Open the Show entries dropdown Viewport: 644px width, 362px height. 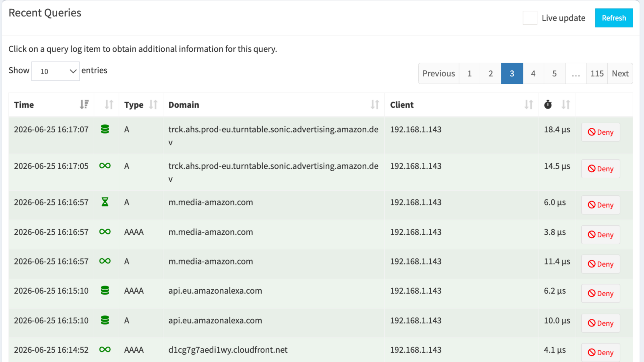click(55, 71)
